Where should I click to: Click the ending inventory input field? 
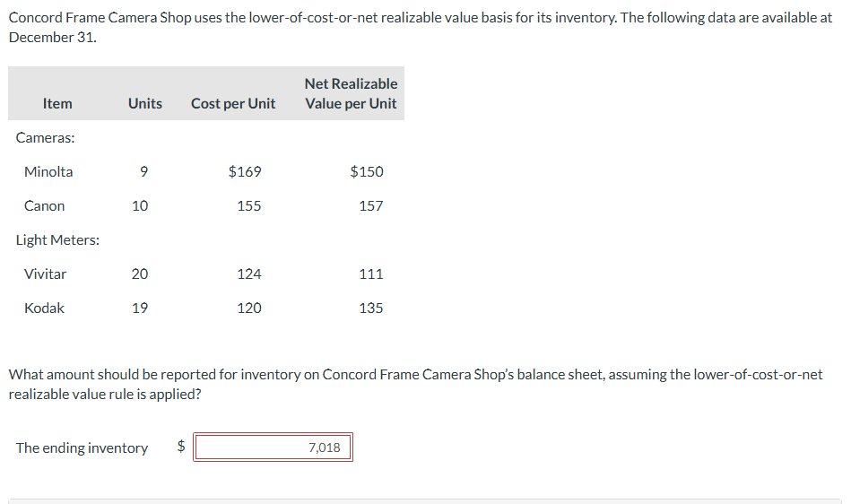[273, 448]
